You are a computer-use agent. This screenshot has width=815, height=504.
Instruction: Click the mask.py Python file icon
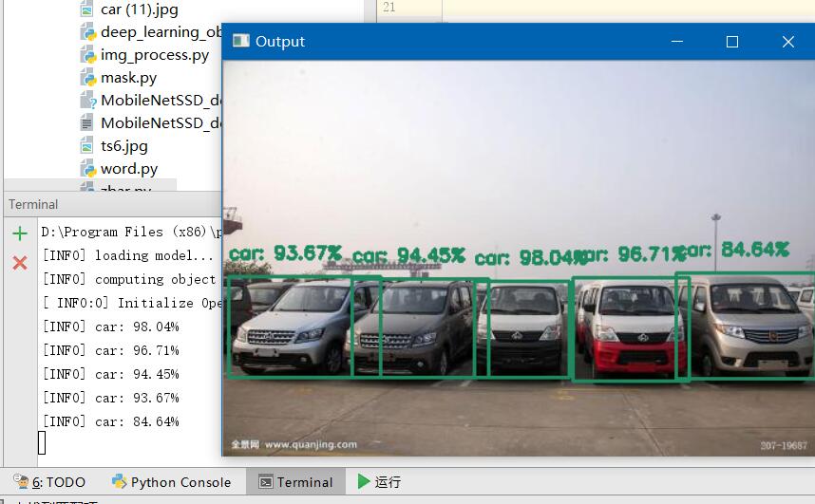pyautogui.click(x=87, y=79)
